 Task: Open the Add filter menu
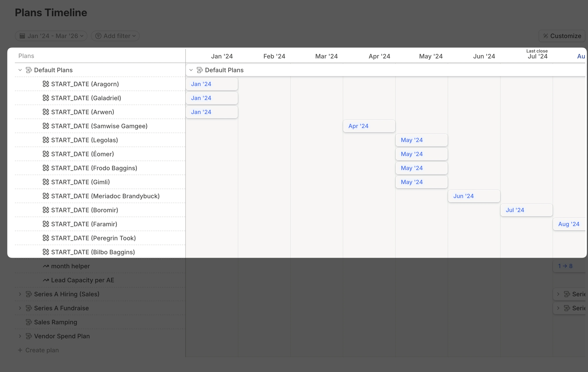point(115,36)
